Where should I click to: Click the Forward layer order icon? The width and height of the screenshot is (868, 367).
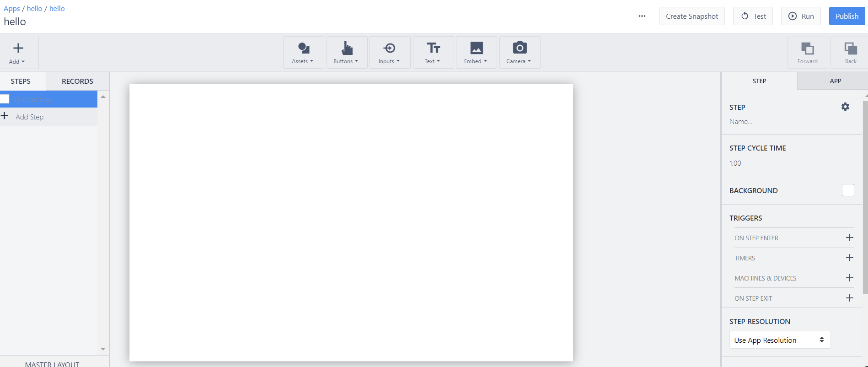pyautogui.click(x=807, y=53)
